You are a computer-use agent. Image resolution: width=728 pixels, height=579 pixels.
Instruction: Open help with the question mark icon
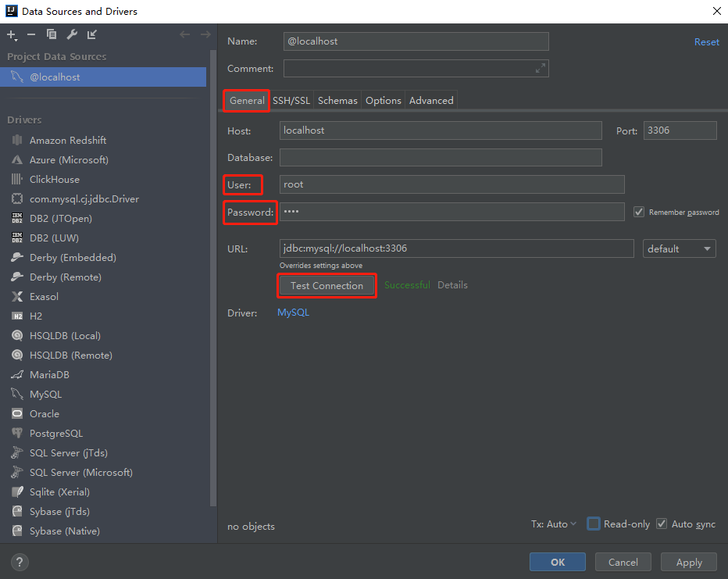[20, 563]
